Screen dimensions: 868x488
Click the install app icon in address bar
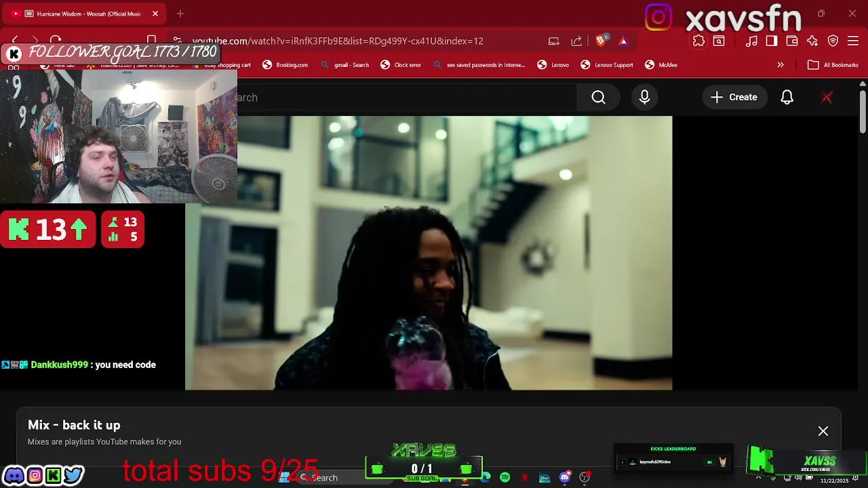point(553,41)
